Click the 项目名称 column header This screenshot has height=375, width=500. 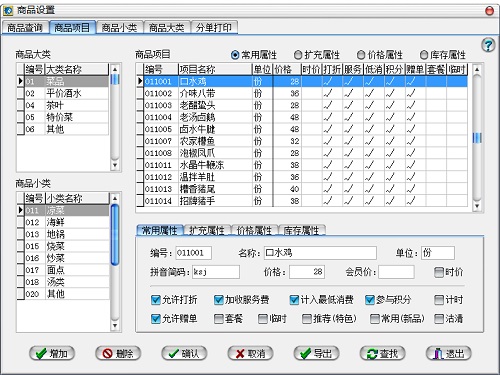click(215, 69)
